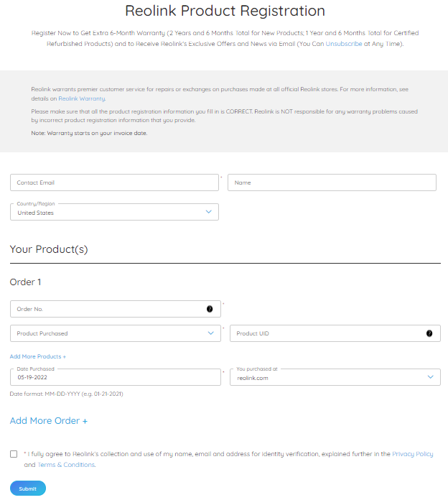Click the Product UID help icon

[429, 333]
